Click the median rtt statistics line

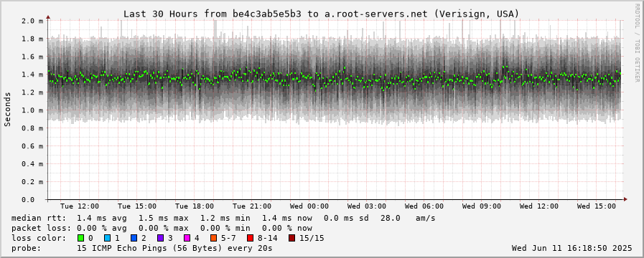click(223, 218)
